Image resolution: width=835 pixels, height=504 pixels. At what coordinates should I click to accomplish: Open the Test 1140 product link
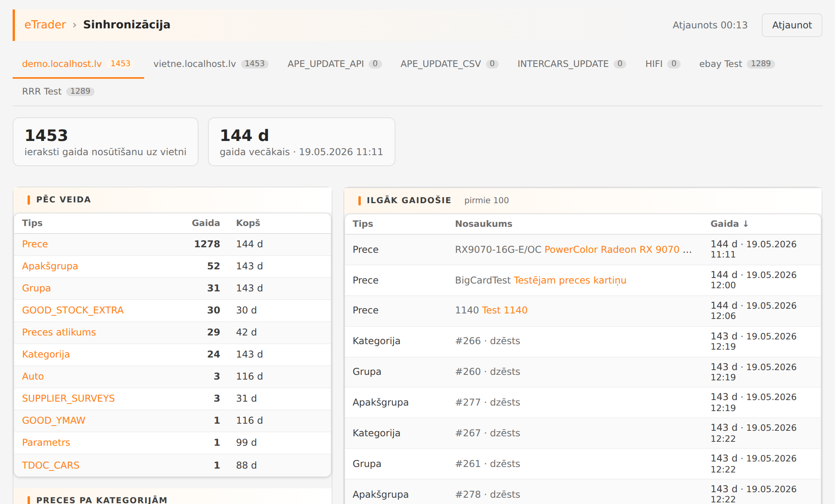coord(505,310)
